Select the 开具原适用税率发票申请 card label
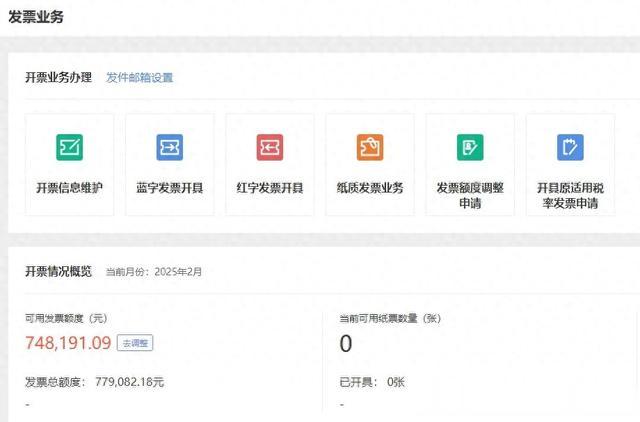Screen dimensions: 640x422 point(570,195)
